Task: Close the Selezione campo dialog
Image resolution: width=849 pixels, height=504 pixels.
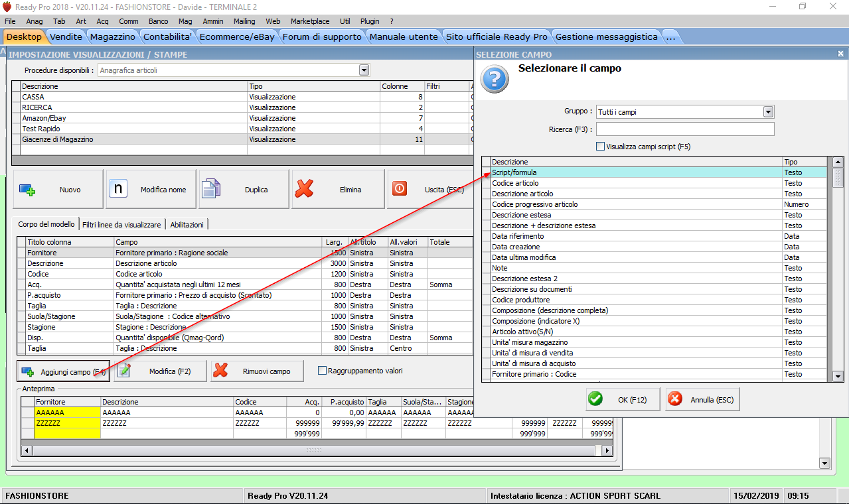Action: coord(840,54)
